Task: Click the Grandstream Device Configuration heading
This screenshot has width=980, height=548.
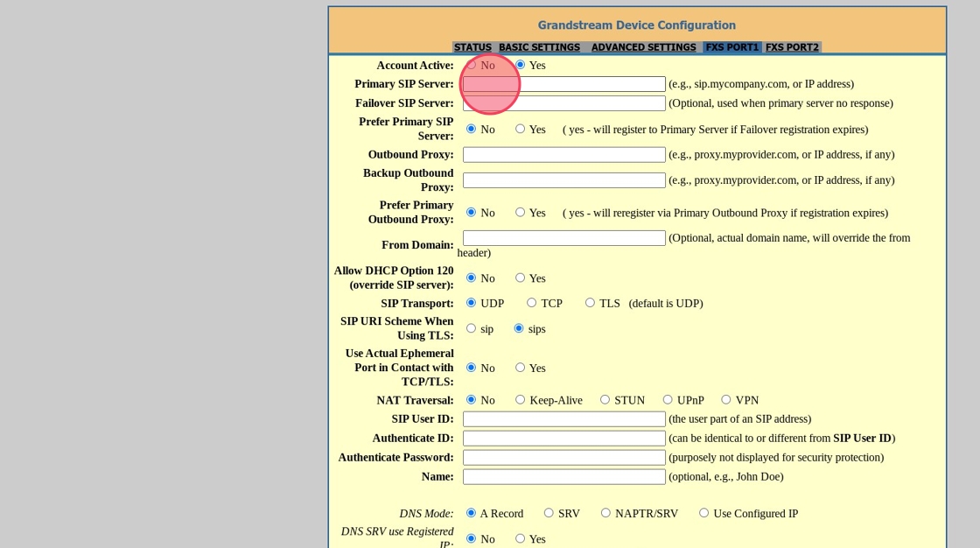Action: click(x=637, y=25)
